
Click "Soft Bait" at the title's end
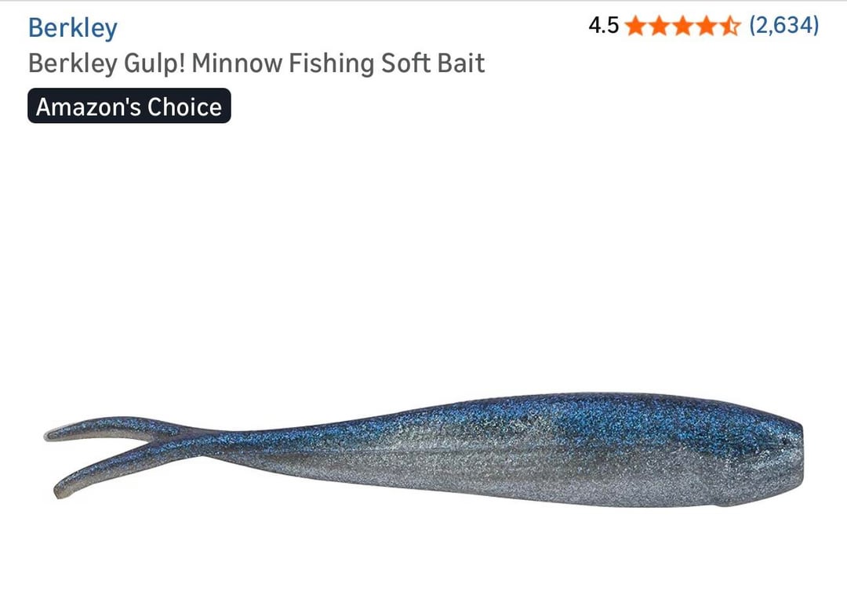point(433,63)
